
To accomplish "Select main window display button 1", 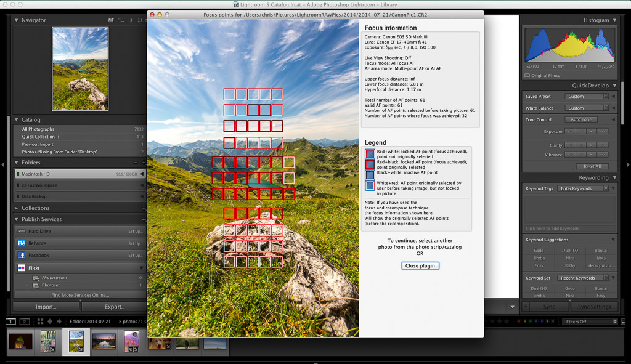I will pyautogui.click(x=11, y=322).
